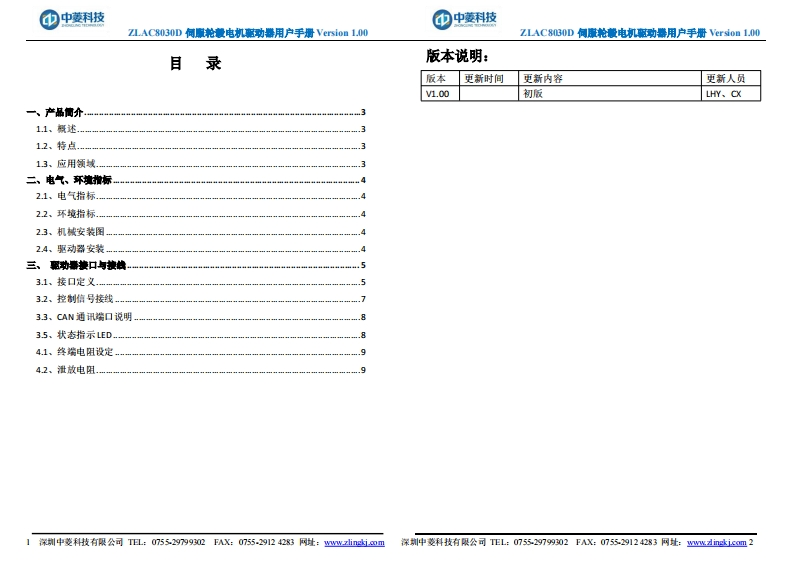This screenshot has width=793, height=561.
Task: Click the 中菱科技 logo on right page
Action: pyautogui.click(x=465, y=19)
